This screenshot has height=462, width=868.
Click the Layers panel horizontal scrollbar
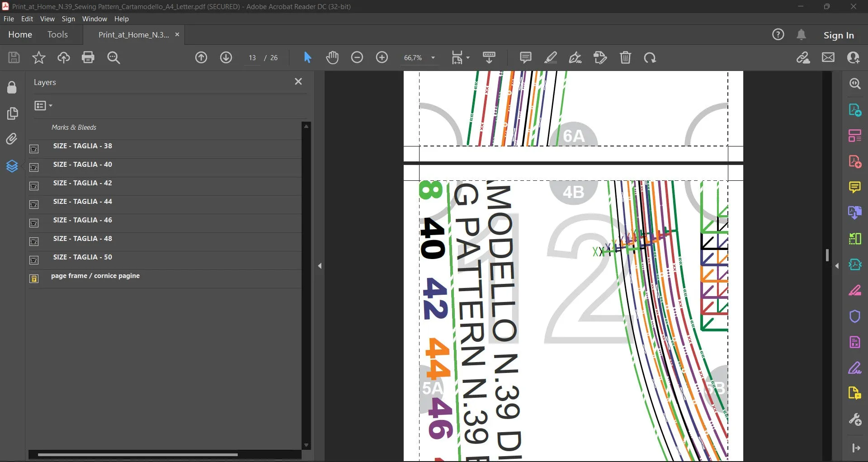[138, 455]
